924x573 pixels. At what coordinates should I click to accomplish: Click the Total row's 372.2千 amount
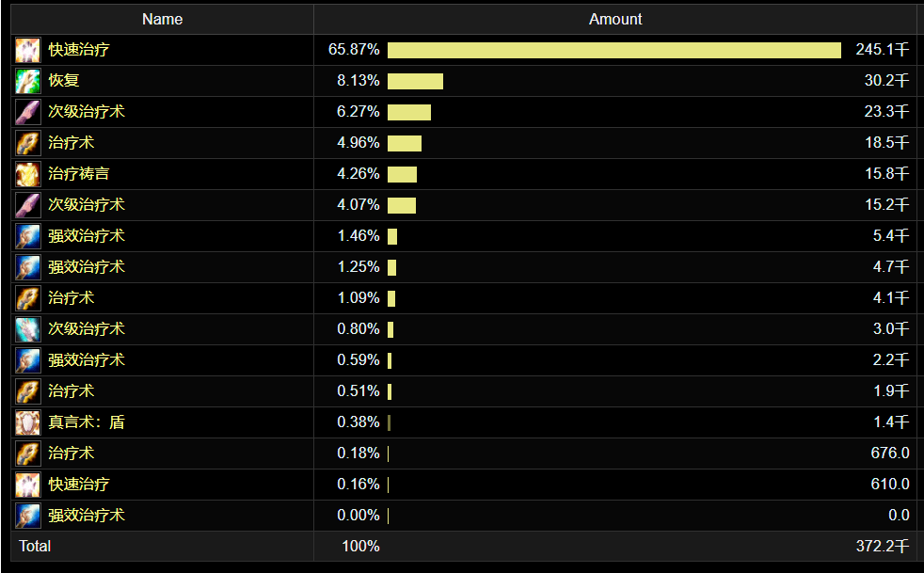click(886, 547)
